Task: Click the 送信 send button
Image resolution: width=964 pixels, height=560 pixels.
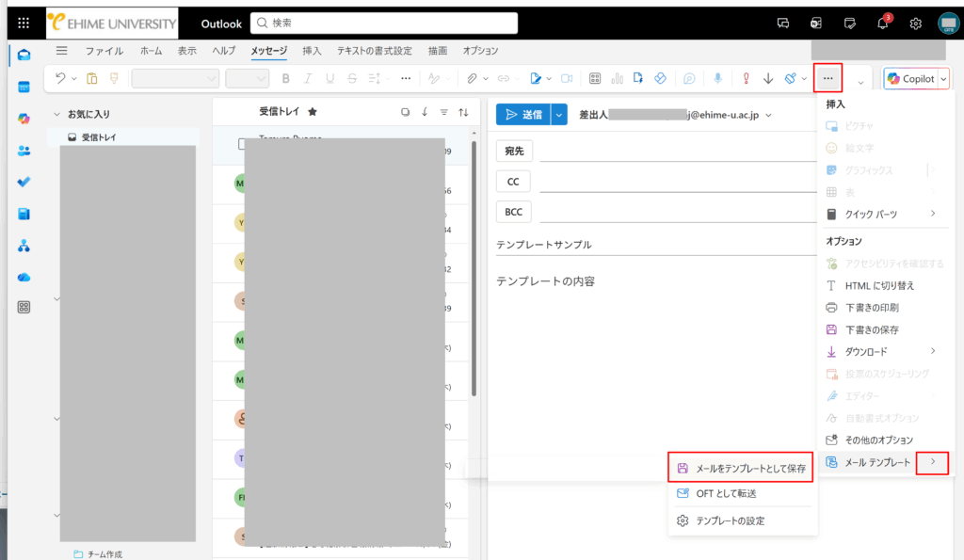Action: [523, 115]
